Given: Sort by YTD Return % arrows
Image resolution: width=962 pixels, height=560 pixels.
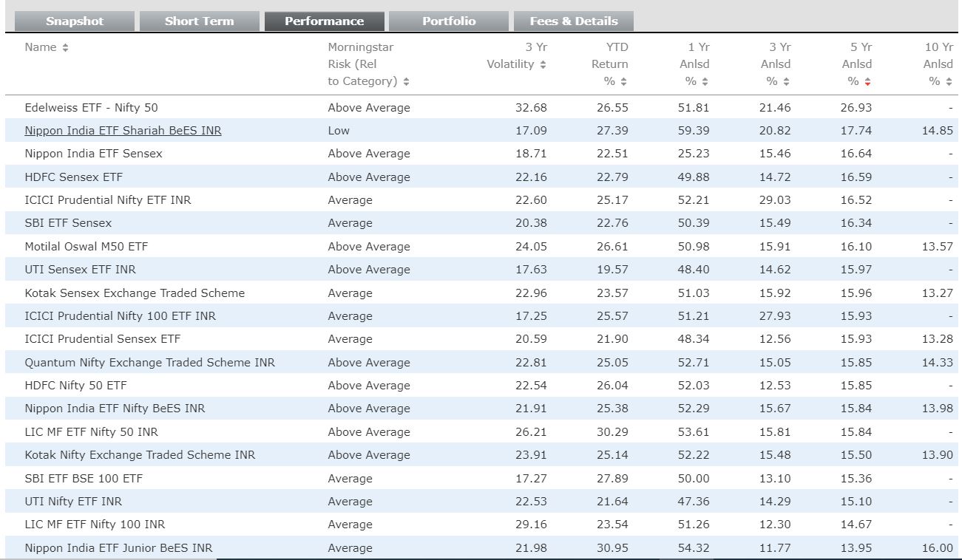Looking at the screenshot, I should tap(623, 82).
